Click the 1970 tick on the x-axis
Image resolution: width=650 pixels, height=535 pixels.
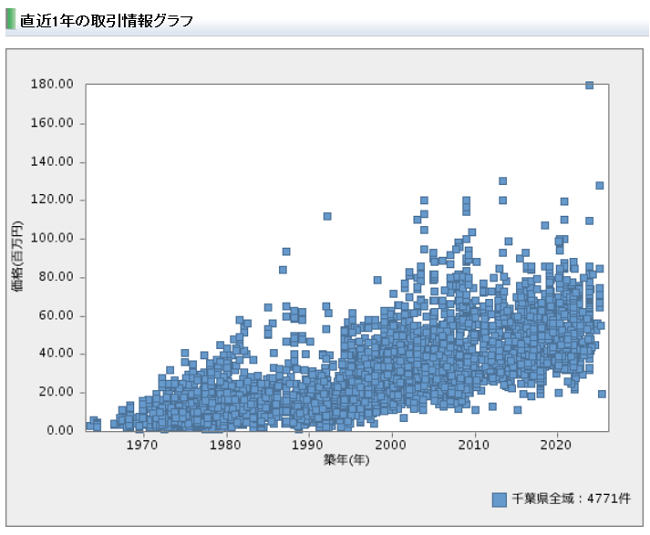(x=143, y=445)
